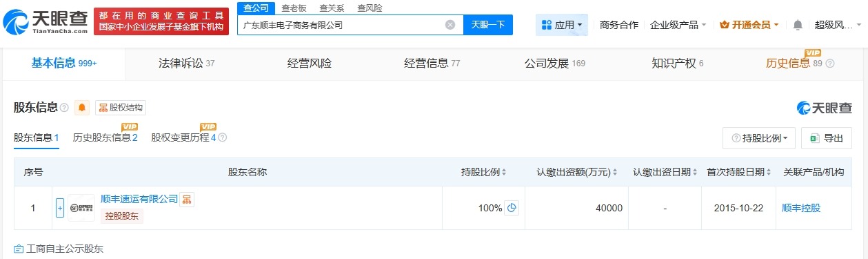Image resolution: width=868 pixels, height=259 pixels.
Task: Switch to 查风险 search tab
Action: 370,8
